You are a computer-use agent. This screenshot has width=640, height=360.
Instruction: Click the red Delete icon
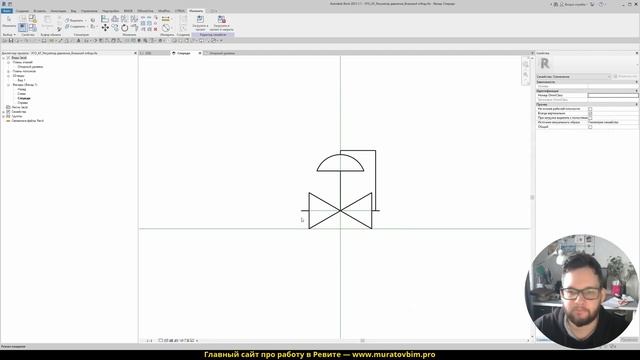[x=156, y=29]
